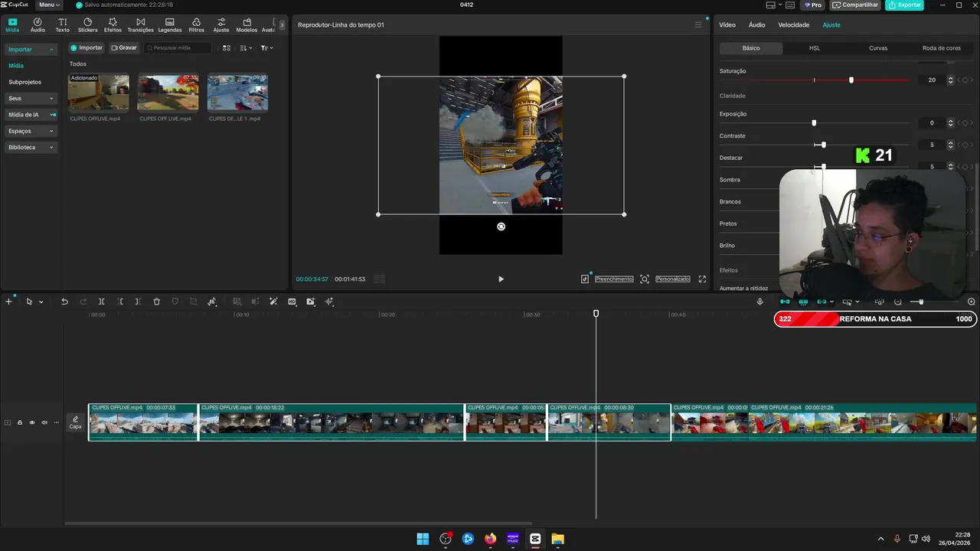Expand the Espaços sidebar section
Screen dimensions: 980x551
[x=31, y=131]
